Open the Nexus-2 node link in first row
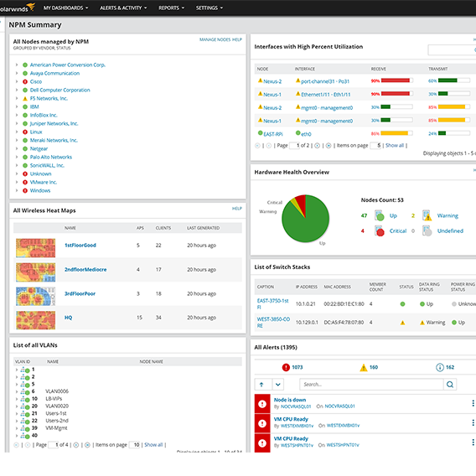Screen dimensions: 476x476 pos(272,81)
